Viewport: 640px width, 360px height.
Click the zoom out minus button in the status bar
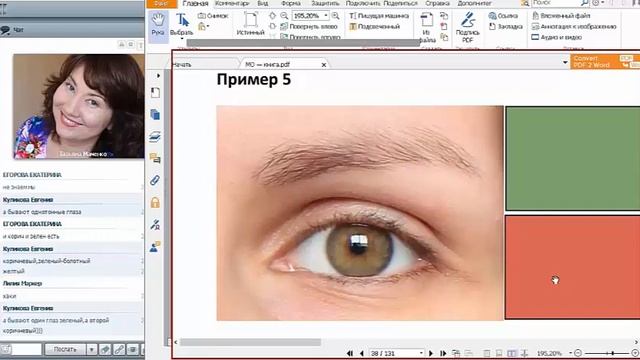point(578,353)
